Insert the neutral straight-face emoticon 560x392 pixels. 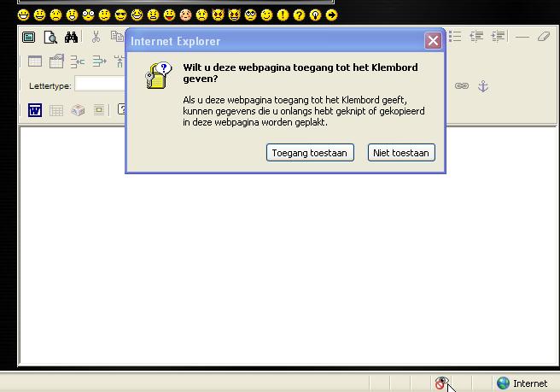tap(104, 15)
